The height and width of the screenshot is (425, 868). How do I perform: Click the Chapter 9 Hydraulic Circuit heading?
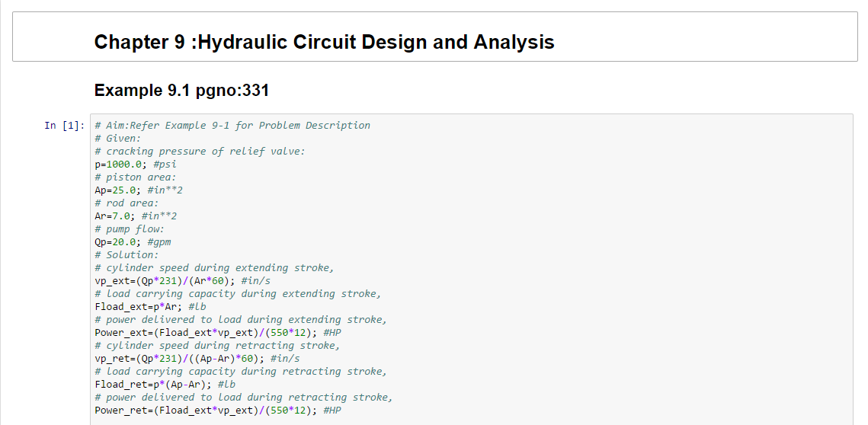[x=324, y=42]
